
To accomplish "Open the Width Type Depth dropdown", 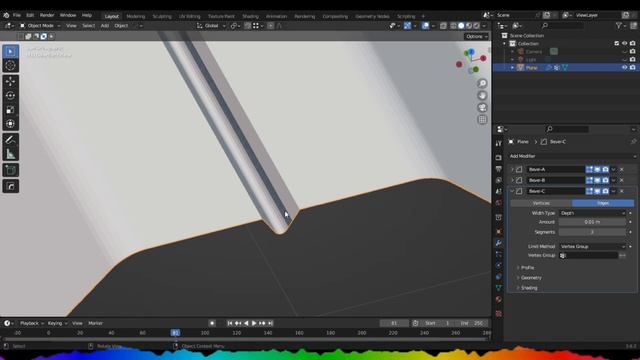I will pyautogui.click(x=592, y=213).
